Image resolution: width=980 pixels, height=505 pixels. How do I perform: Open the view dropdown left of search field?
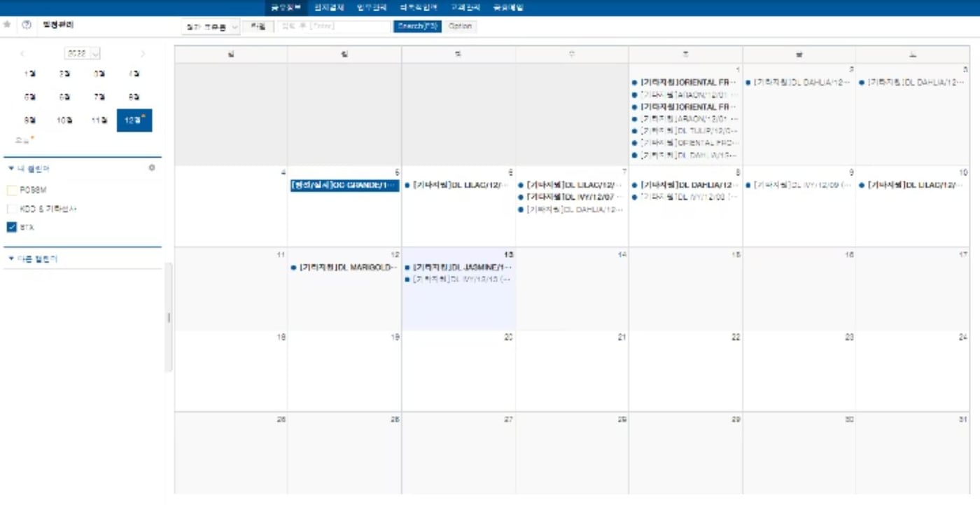click(210, 27)
